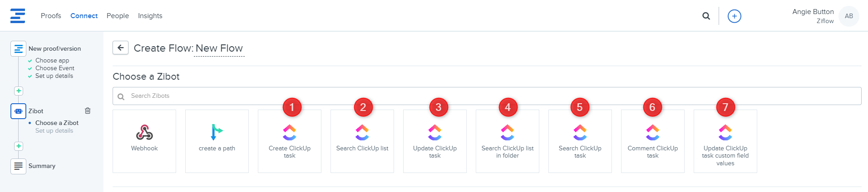Open the Angie Button account menu

click(x=848, y=16)
